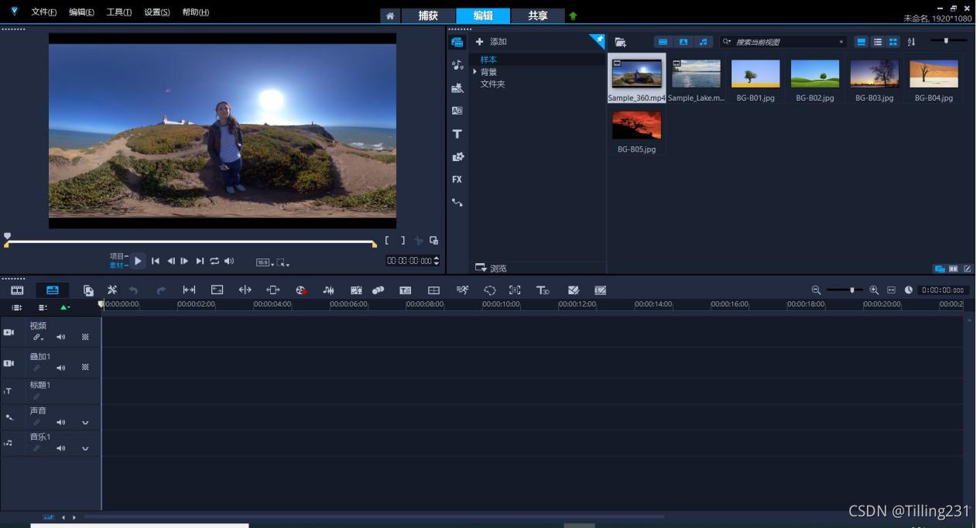The height and width of the screenshot is (528, 980).
Task: Open the 3D title editor tool
Action: pyautogui.click(x=543, y=290)
